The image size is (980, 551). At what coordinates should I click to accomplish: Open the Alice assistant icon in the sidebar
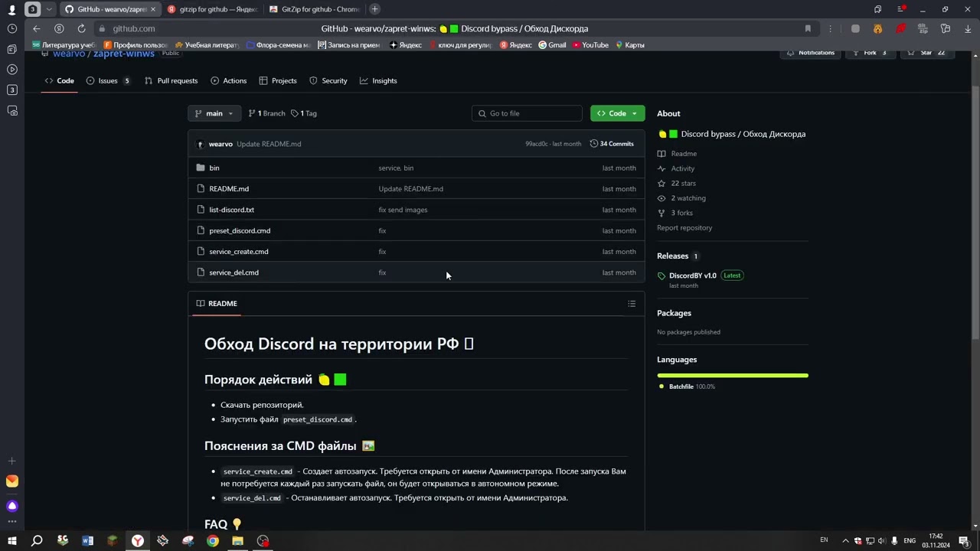[x=12, y=506]
